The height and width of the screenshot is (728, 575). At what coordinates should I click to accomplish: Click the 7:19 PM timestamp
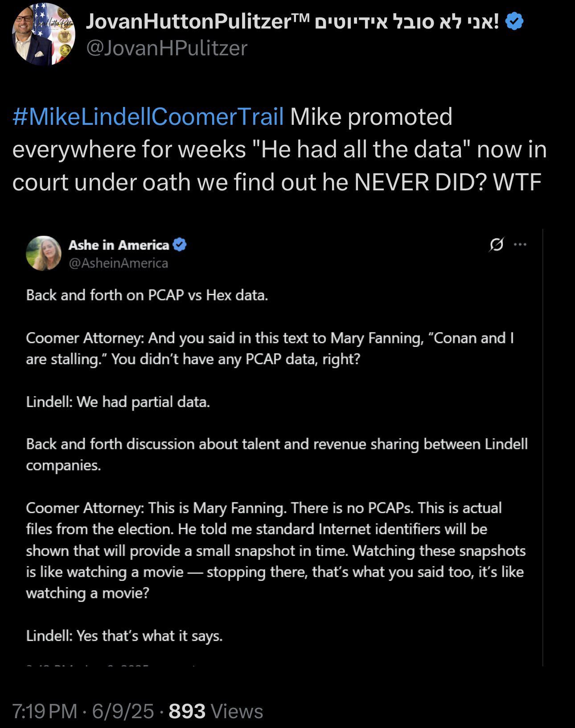click(45, 712)
